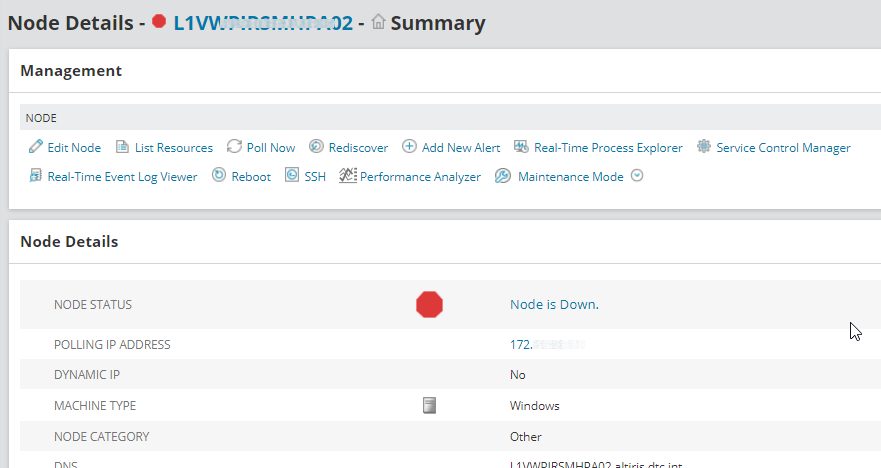Open Real-Time Event Log Viewer link

pos(122,177)
